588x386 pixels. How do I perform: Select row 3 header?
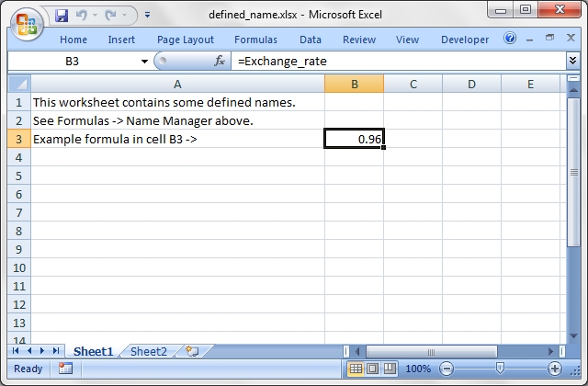[19, 139]
